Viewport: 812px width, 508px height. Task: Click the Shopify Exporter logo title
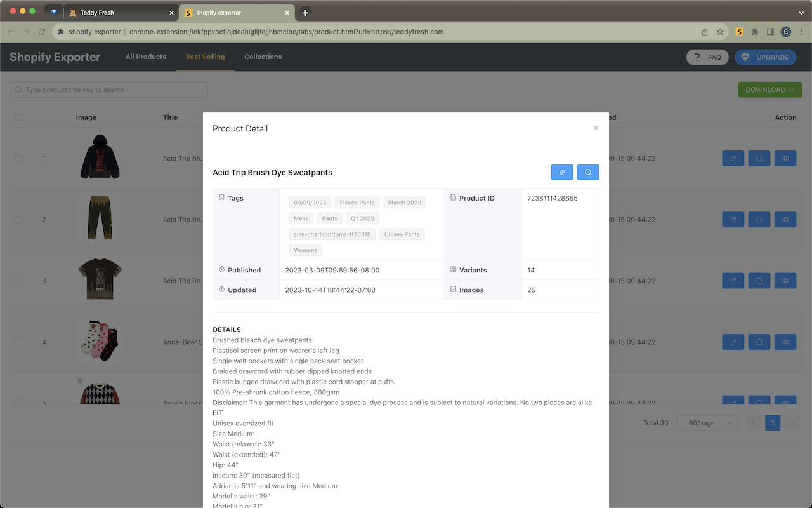pyautogui.click(x=55, y=57)
